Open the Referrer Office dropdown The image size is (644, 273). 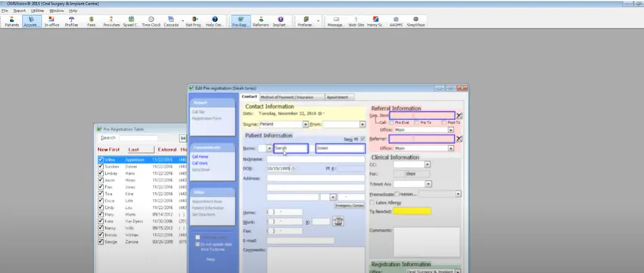pos(450,148)
